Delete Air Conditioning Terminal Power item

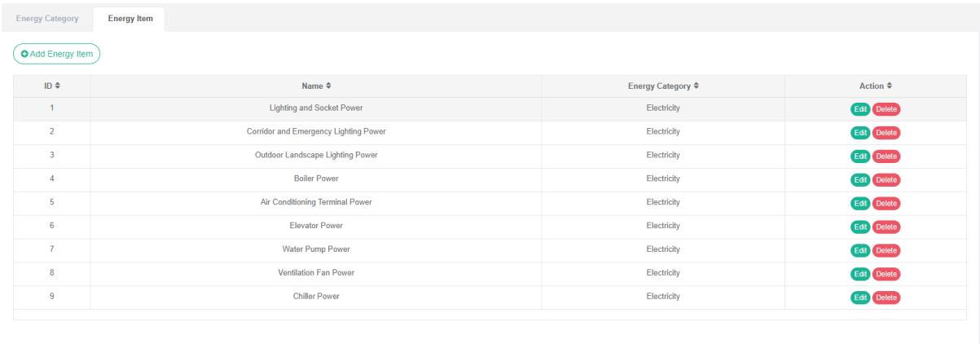click(886, 204)
